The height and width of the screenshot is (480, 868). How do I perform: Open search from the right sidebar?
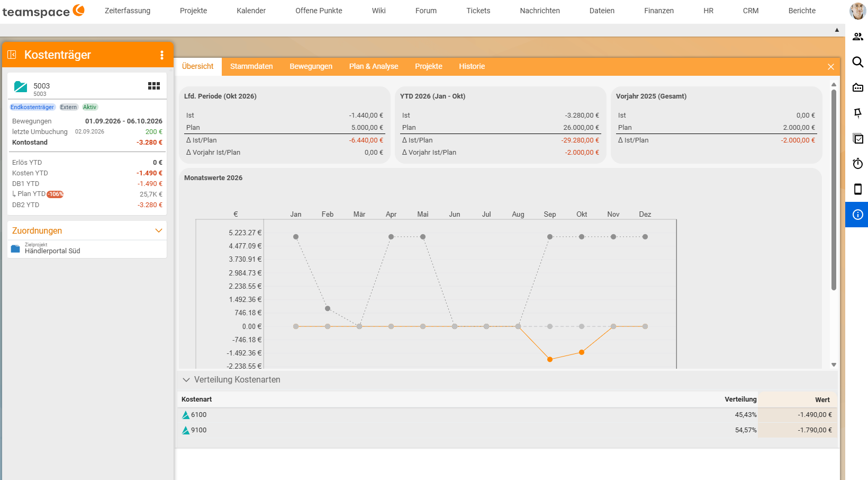(x=858, y=62)
